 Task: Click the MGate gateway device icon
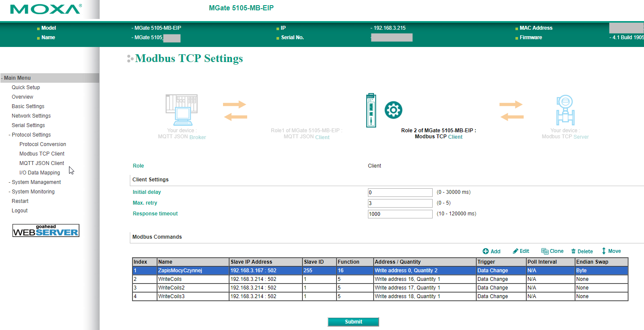coord(371,110)
